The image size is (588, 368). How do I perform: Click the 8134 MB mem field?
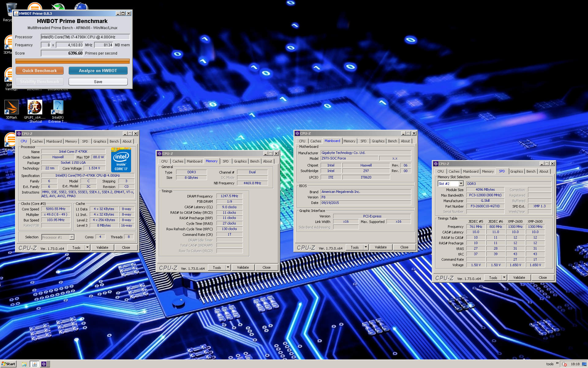(104, 45)
